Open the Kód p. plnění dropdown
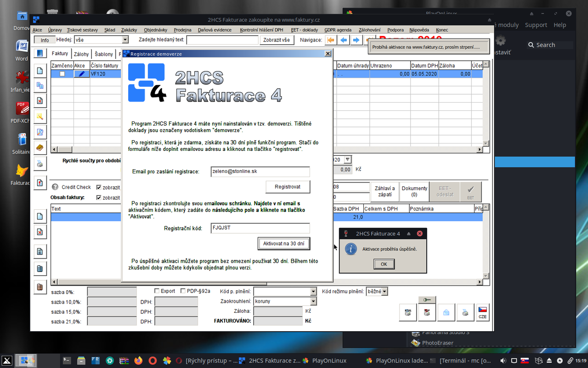This screenshot has height=368, width=588. [x=313, y=292]
